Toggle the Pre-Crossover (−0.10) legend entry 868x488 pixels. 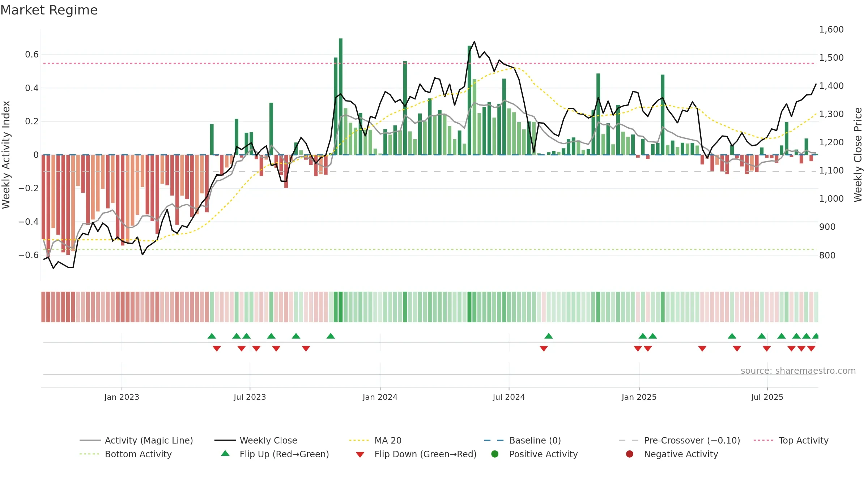[x=679, y=440]
